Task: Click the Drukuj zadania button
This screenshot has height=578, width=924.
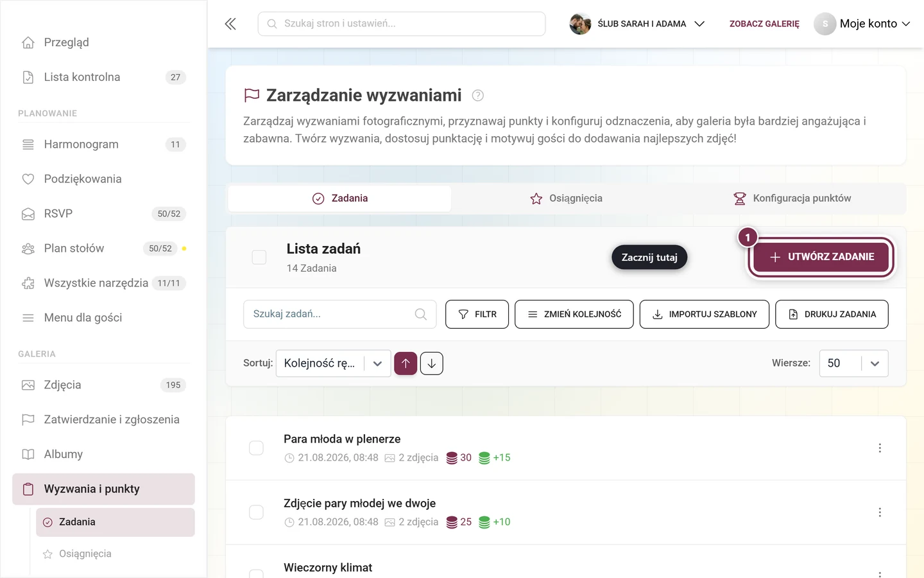Action: (x=832, y=314)
